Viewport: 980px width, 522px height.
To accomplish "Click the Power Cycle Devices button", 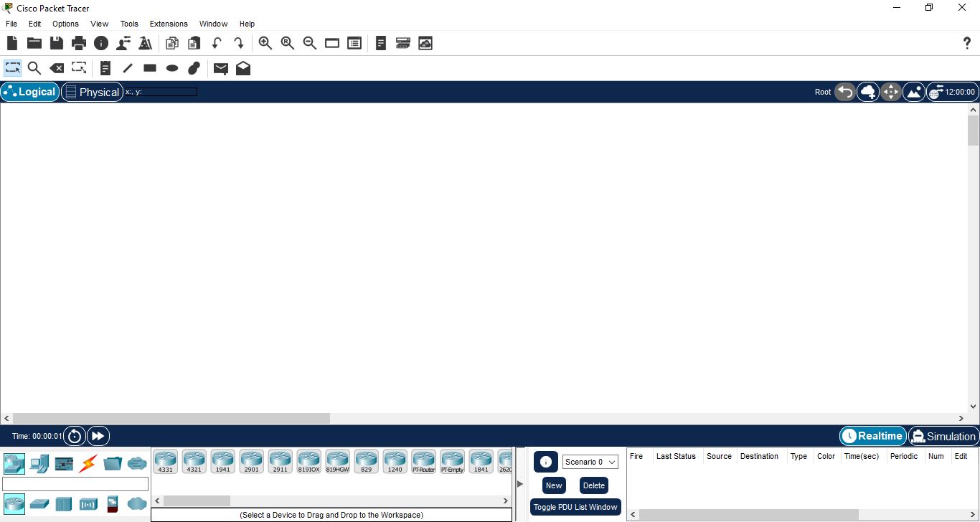I will click(x=75, y=435).
